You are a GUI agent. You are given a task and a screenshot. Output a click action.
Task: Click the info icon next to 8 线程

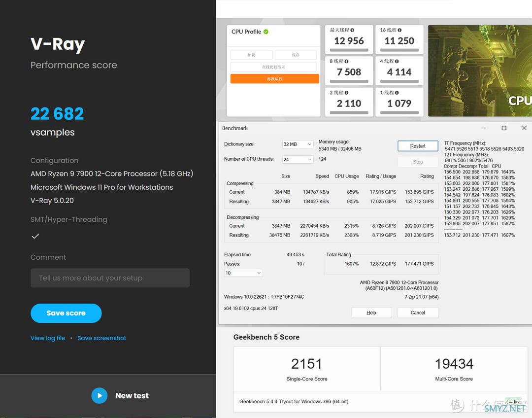(346, 61)
